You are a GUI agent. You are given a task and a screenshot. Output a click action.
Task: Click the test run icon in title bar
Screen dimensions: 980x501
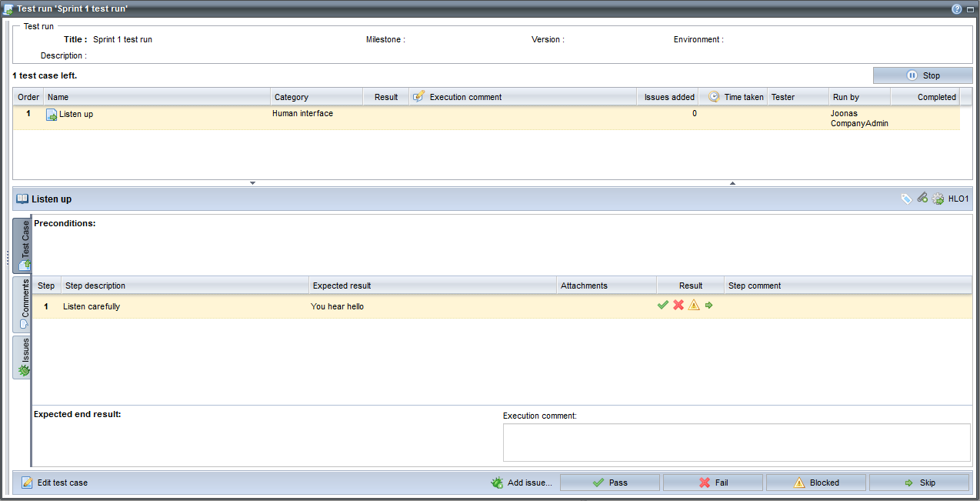(8, 9)
